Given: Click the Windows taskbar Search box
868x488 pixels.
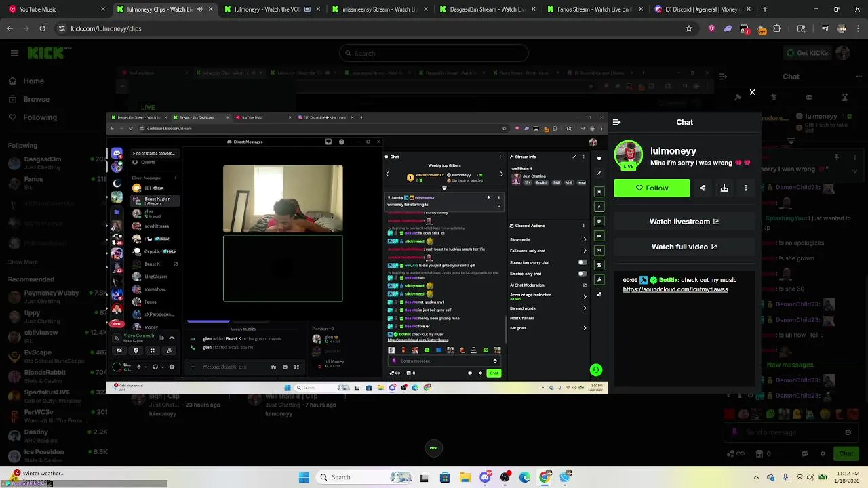Looking at the screenshot, I should tap(365, 477).
